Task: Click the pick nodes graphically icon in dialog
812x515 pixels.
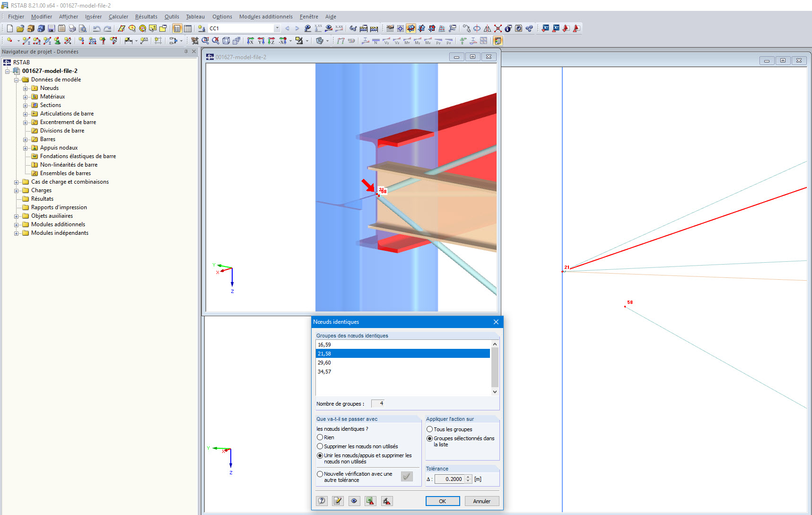Action: tap(386, 501)
